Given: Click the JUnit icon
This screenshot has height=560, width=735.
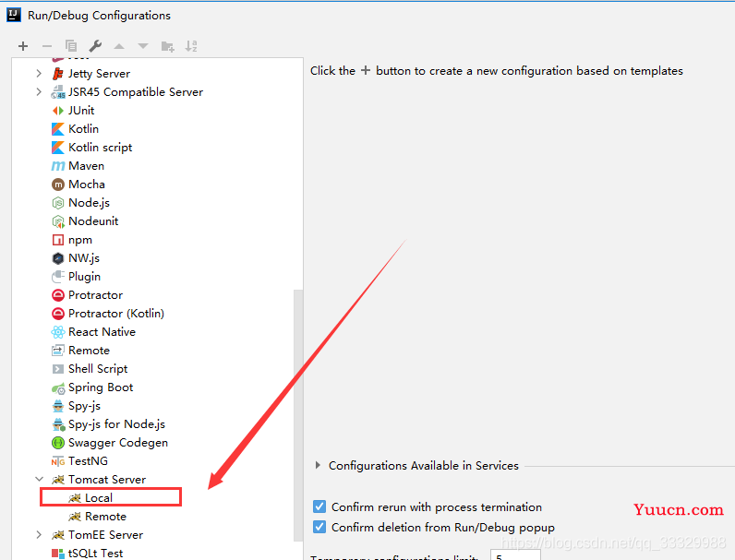Looking at the screenshot, I should (57, 111).
